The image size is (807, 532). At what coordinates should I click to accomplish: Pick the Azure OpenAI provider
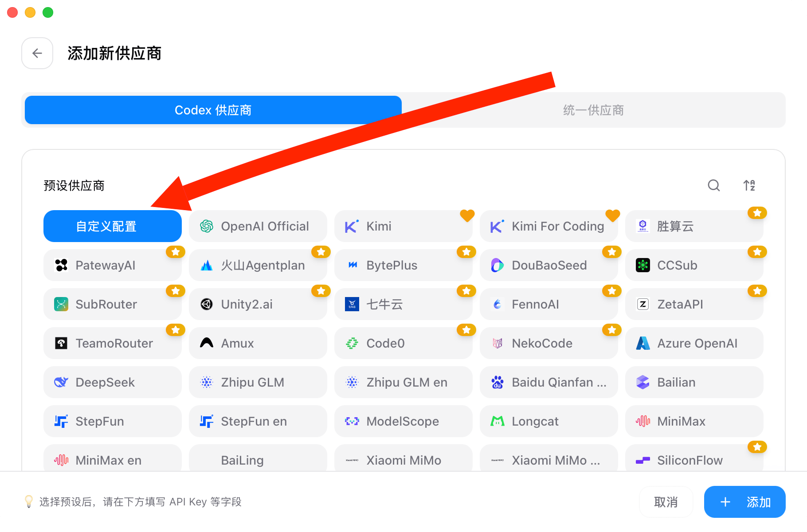pyautogui.click(x=694, y=343)
